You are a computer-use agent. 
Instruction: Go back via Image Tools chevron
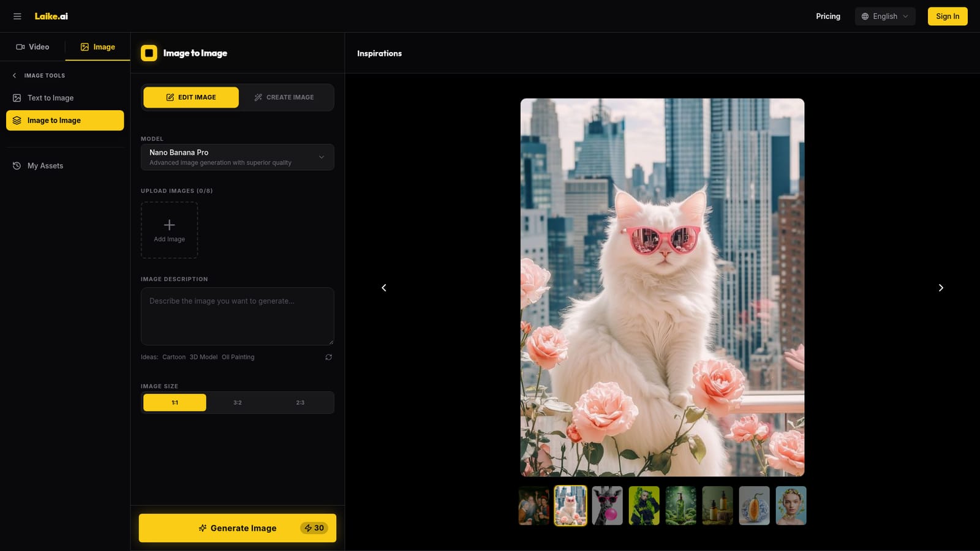pyautogui.click(x=15, y=76)
